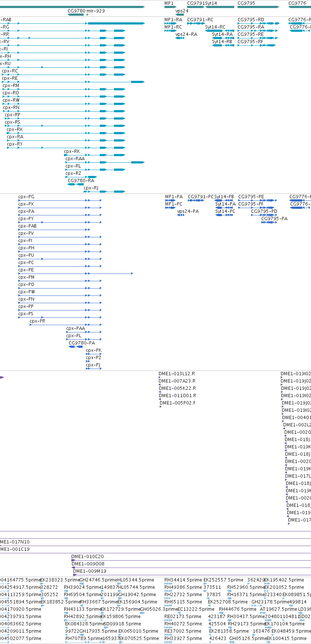Select the EK238323.5prime EST label
The height and width of the screenshot is (644, 311).
point(60,580)
